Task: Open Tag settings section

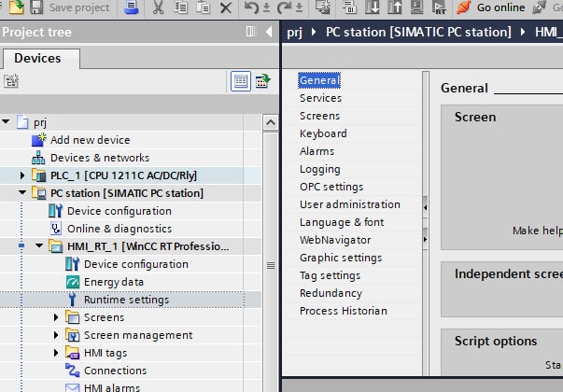Action: pos(330,275)
